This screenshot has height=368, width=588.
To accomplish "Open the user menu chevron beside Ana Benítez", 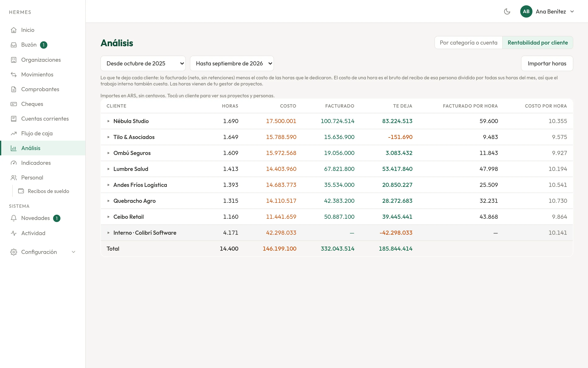I will [572, 11].
